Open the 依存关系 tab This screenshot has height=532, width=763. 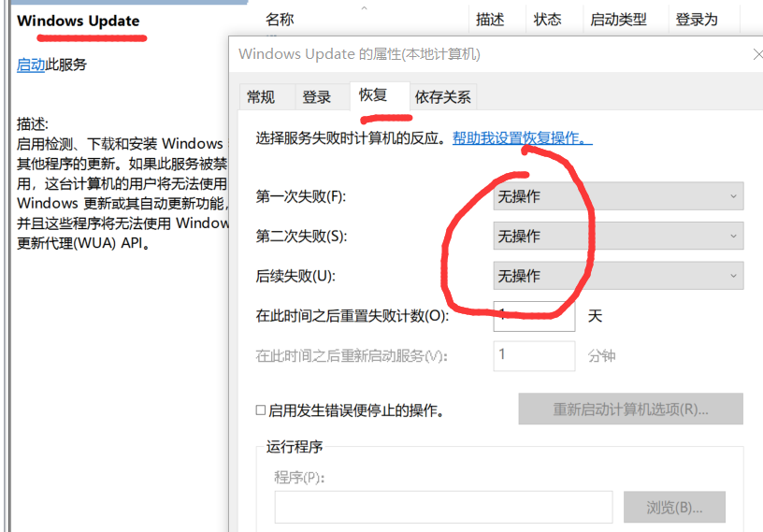(443, 97)
